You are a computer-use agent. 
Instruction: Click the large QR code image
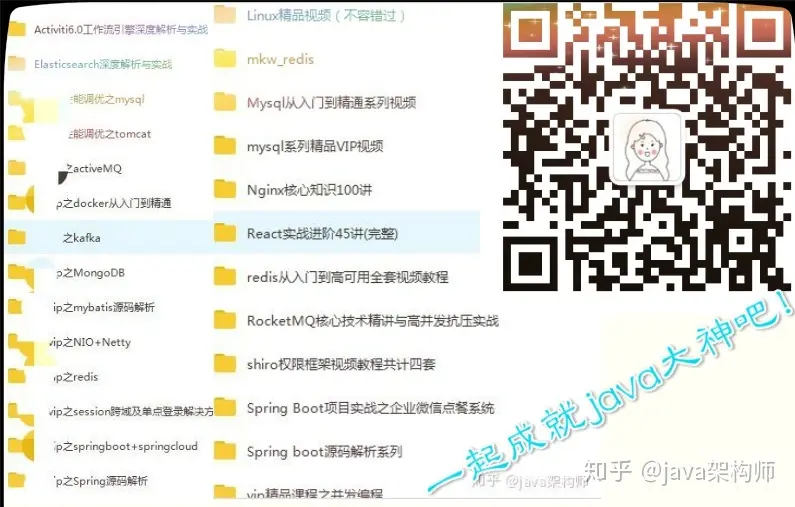pyautogui.click(x=647, y=147)
